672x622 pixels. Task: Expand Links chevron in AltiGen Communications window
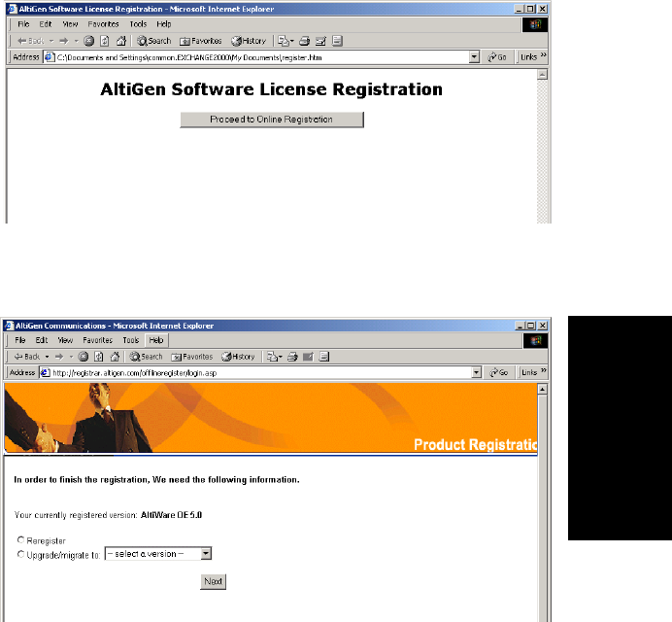point(544,370)
